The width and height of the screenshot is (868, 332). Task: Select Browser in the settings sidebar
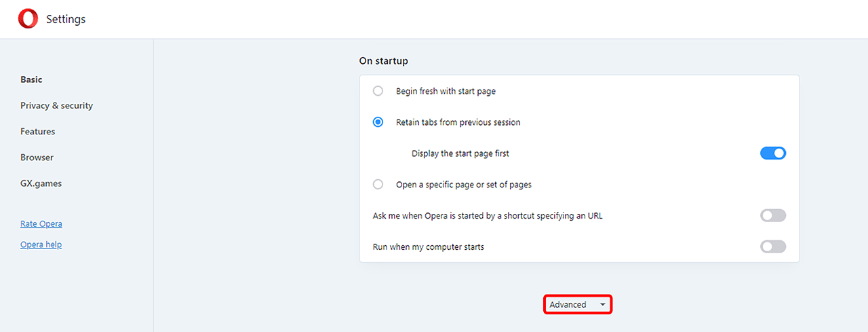37,157
